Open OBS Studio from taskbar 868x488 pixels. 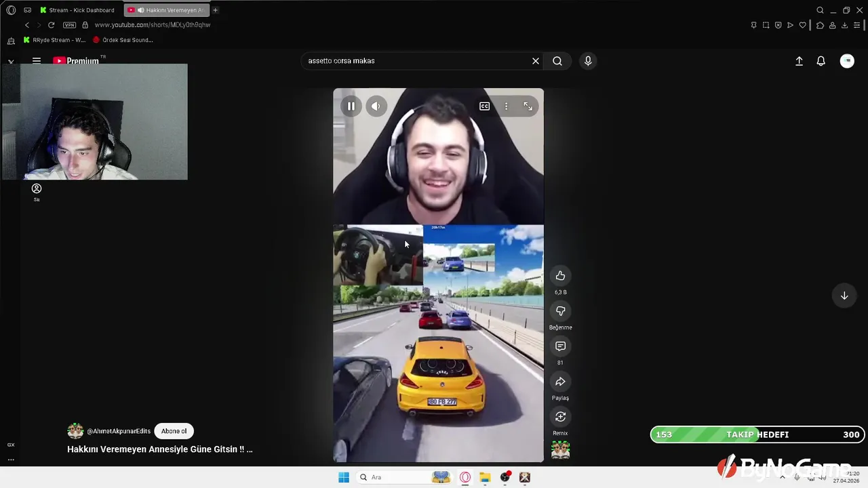click(505, 477)
